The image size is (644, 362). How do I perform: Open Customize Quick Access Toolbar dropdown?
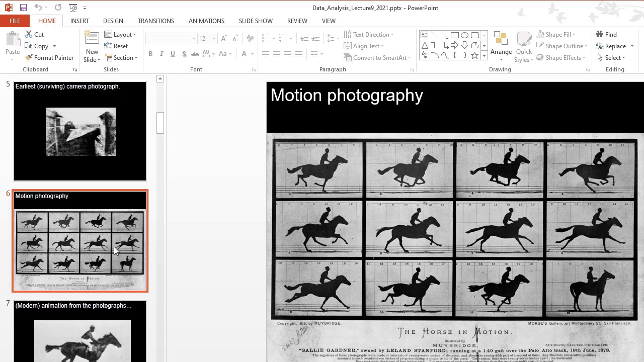pos(85,8)
